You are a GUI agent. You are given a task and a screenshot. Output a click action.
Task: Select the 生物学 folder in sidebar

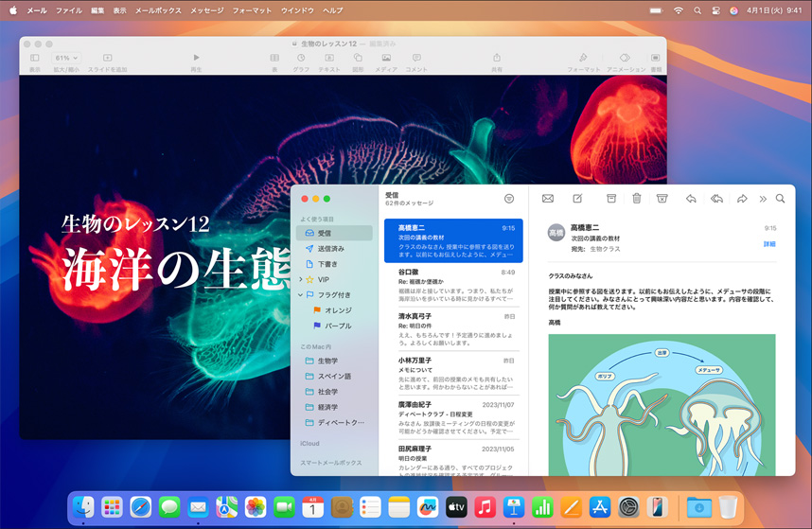[x=327, y=361]
